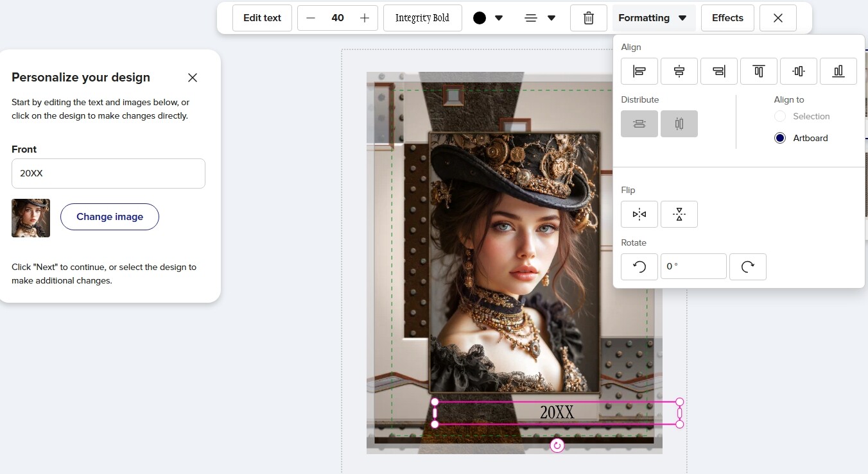Click the woman's portrait on the canvas
The image size is (868, 474).
click(514, 262)
